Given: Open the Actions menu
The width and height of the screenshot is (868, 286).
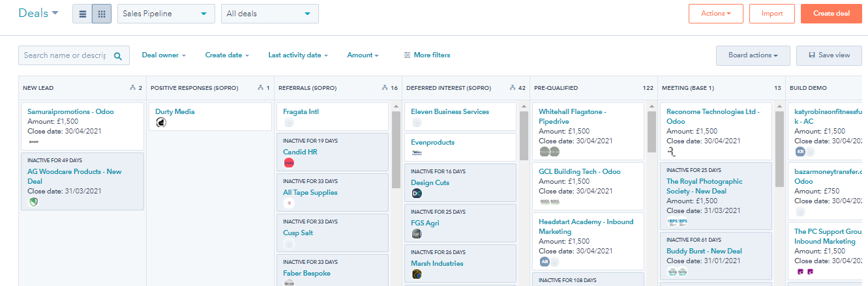Looking at the screenshot, I should tap(715, 14).
